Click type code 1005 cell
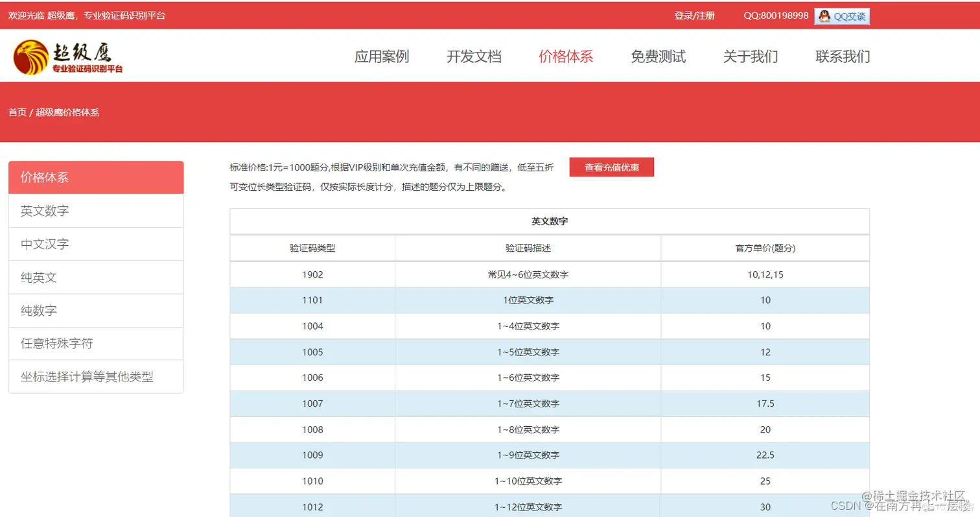Image resolution: width=980 pixels, height=517 pixels. pos(312,352)
